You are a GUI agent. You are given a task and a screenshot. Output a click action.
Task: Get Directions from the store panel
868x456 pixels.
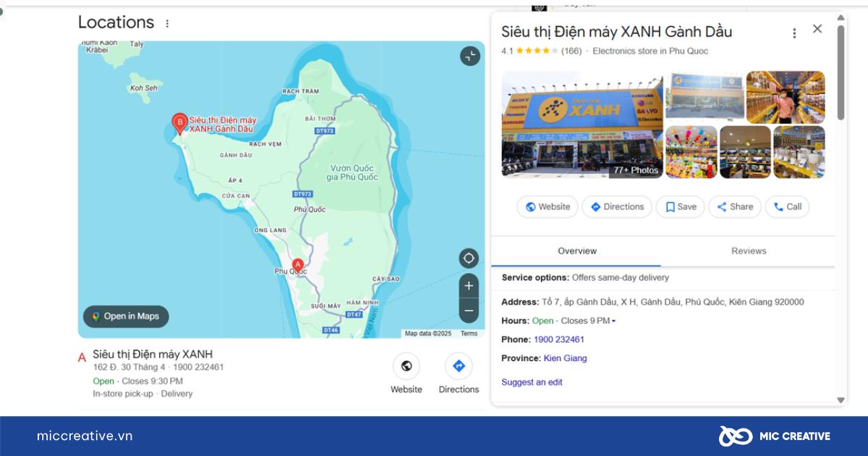(x=617, y=207)
